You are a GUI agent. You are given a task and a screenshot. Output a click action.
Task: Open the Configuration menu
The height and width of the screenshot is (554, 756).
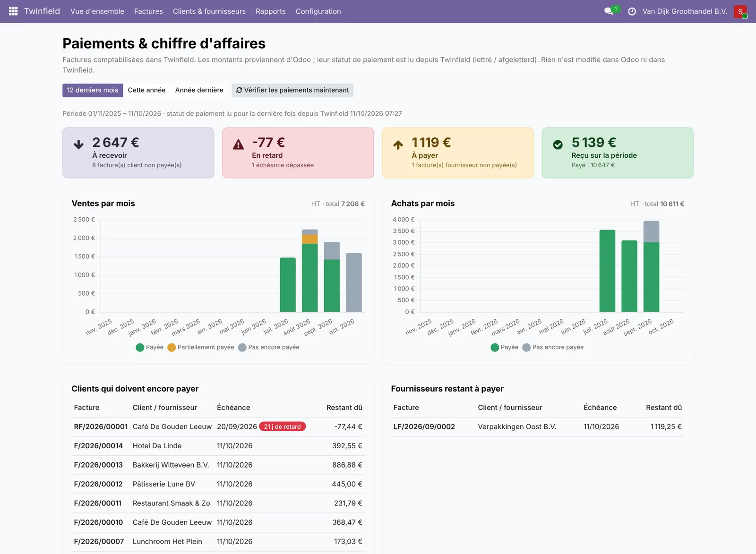pos(318,11)
